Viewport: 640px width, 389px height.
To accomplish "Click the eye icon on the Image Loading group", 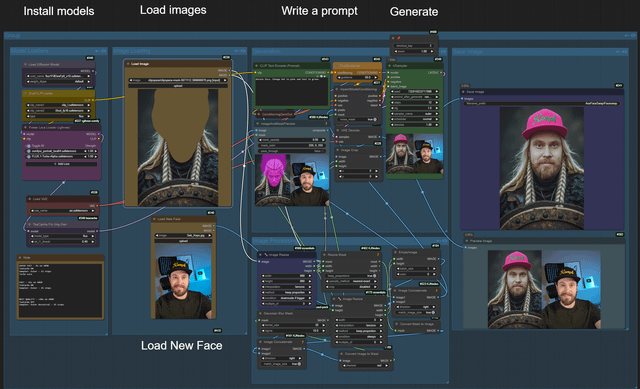I will point(243,51).
